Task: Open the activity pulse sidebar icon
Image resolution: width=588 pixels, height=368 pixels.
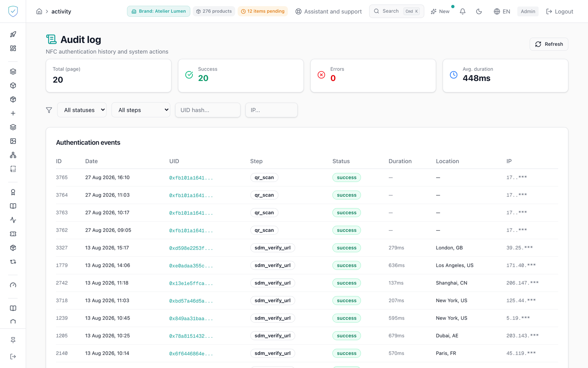Action: 13,220
